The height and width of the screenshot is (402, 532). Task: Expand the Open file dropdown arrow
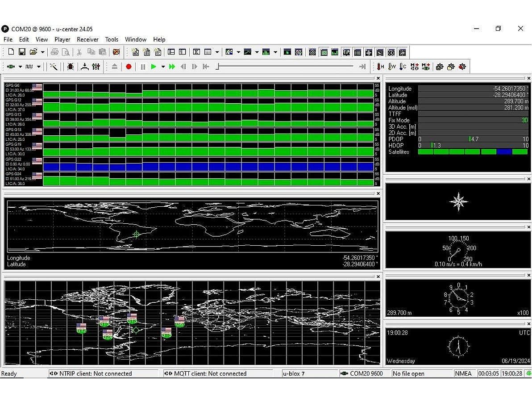[42, 52]
